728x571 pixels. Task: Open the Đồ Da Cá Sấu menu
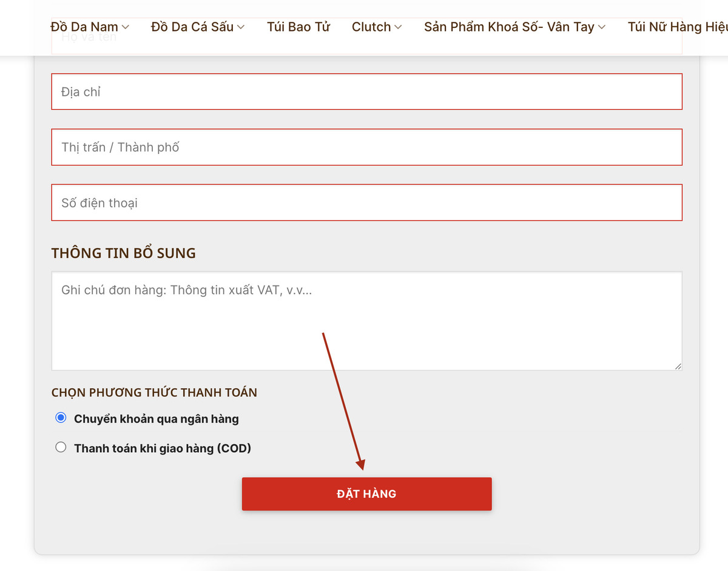point(192,27)
